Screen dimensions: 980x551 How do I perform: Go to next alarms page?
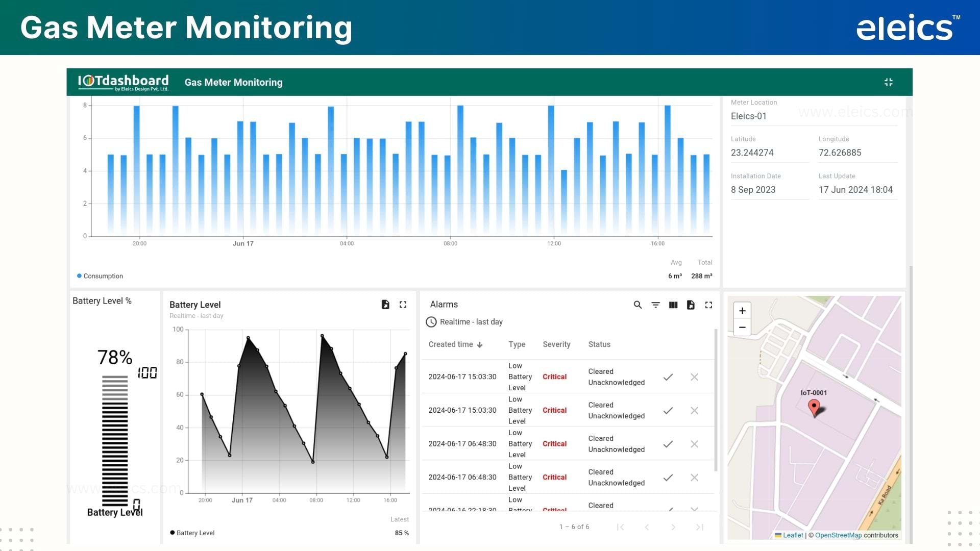pyautogui.click(x=673, y=527)
